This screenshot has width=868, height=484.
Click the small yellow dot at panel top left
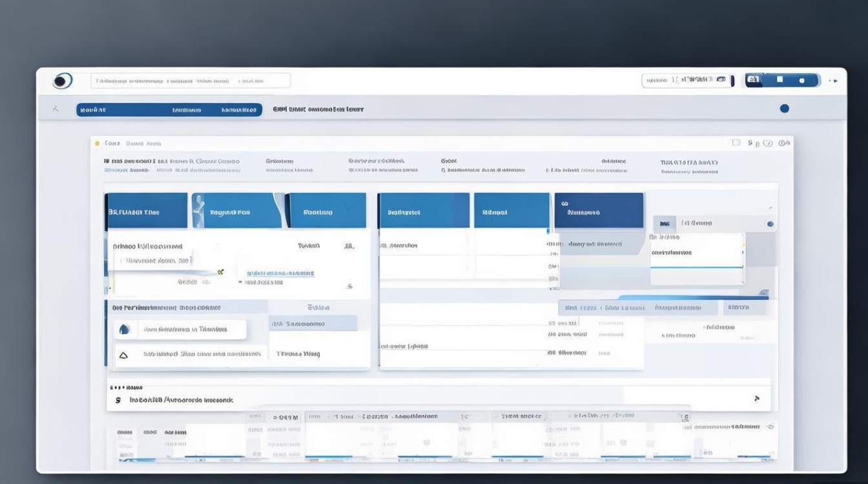pyautogui.click(x=98, y=143)
